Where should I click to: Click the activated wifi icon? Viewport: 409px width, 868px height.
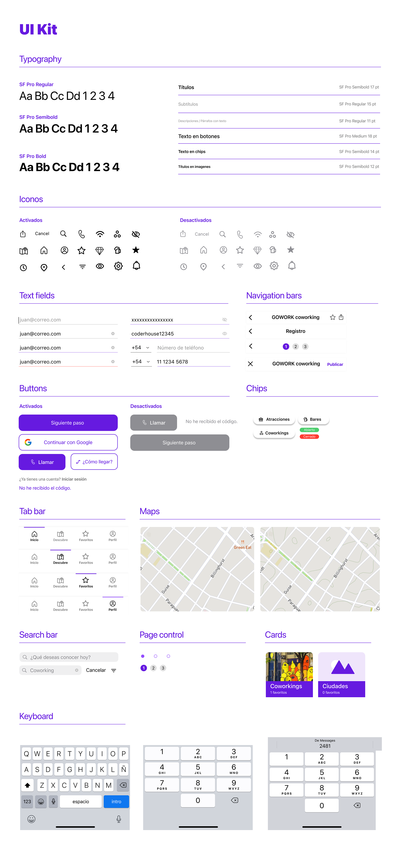tap(100, 234)
